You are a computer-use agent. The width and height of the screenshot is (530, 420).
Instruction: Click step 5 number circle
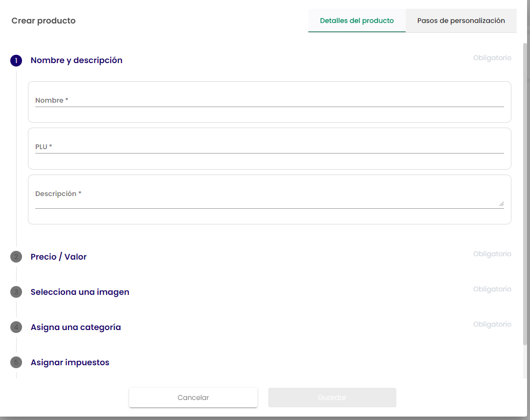(16, 362)
